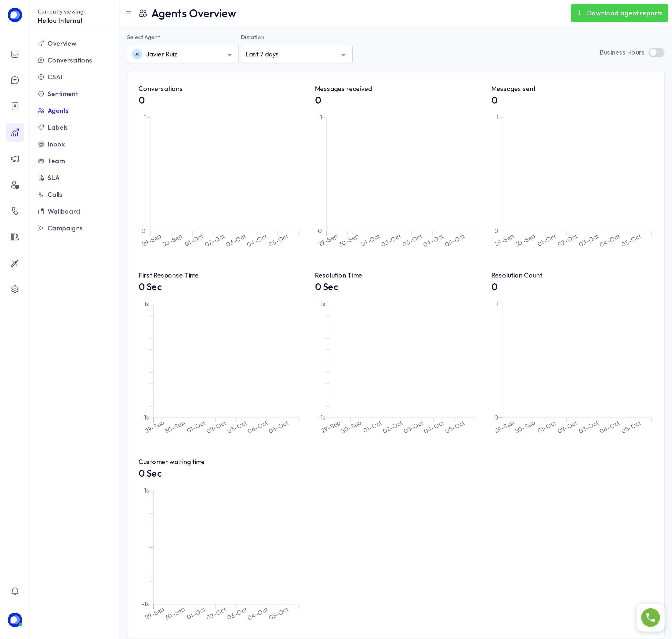672x639 pixels.
Task: Open the magic wand automation icon
Action: 15,263
